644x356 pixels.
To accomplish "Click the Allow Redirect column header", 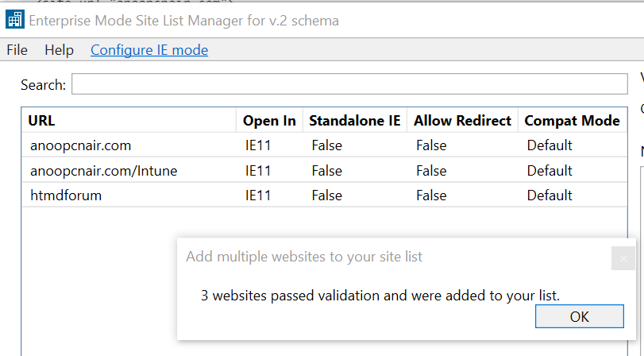I will 462,121.
